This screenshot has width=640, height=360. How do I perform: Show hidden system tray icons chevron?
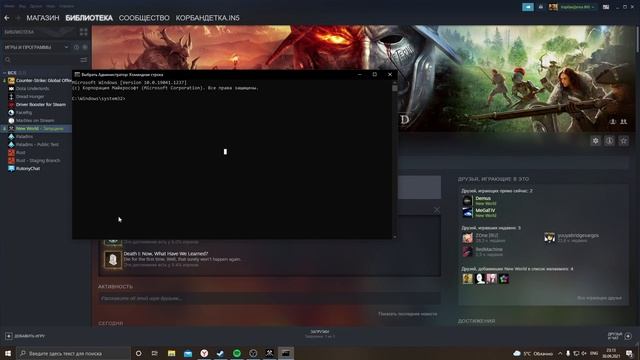coord(560,353)
